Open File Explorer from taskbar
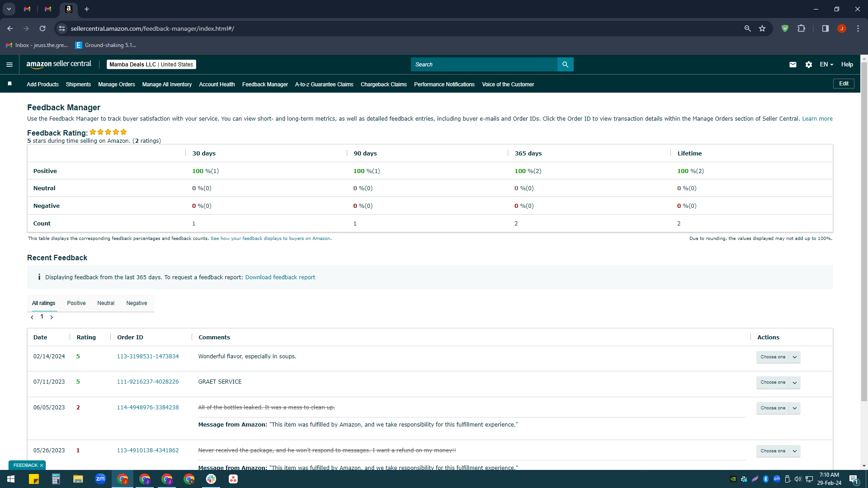The width and height of the screenshot is (868, 488). coord(78,479)
